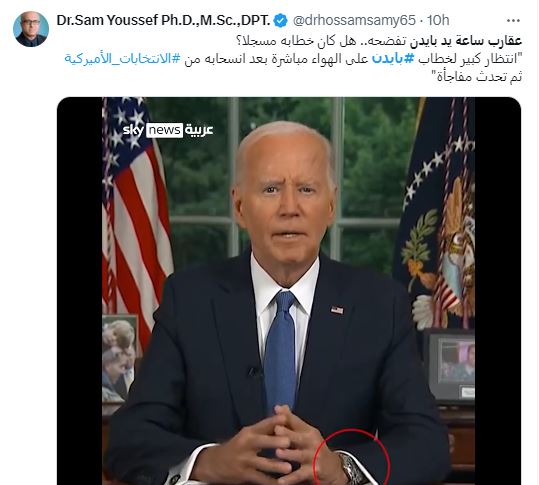
Task: Click the American flag in the video
Action: click(136, 213)
